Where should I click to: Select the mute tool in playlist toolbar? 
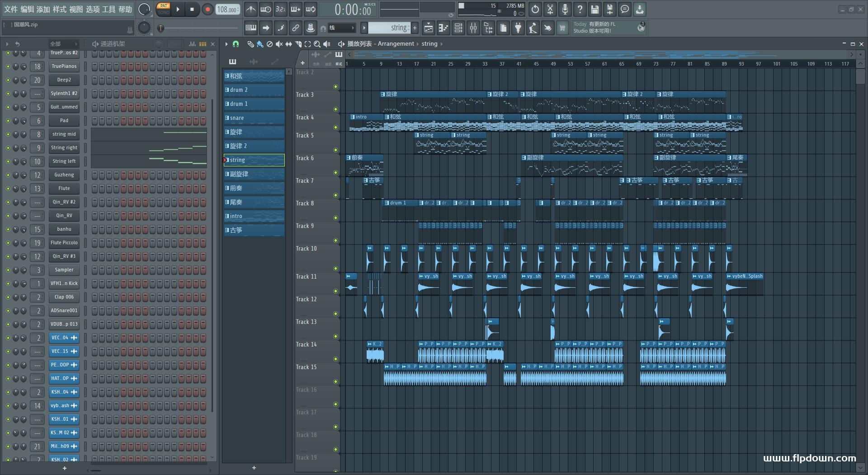[279, 44]
